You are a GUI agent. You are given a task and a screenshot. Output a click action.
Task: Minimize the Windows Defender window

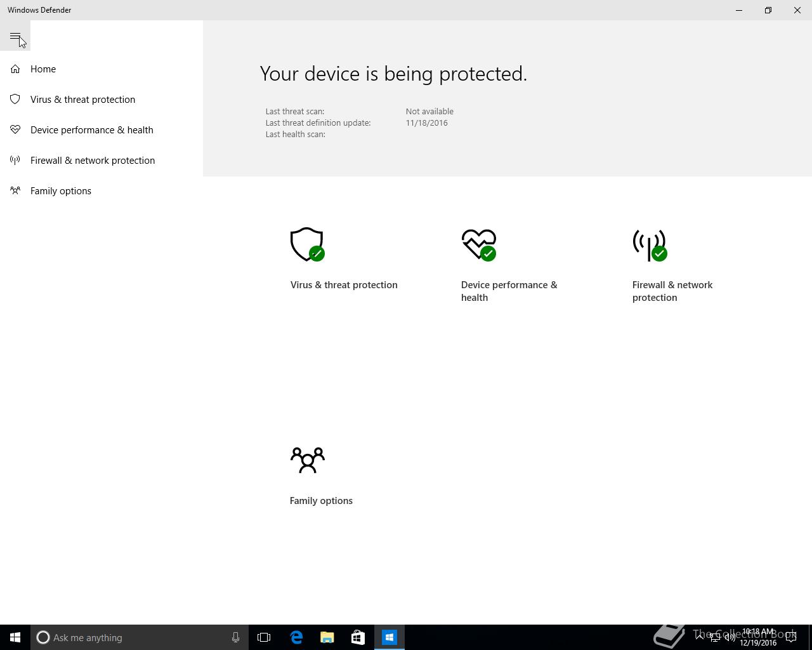tap(739, 10)
